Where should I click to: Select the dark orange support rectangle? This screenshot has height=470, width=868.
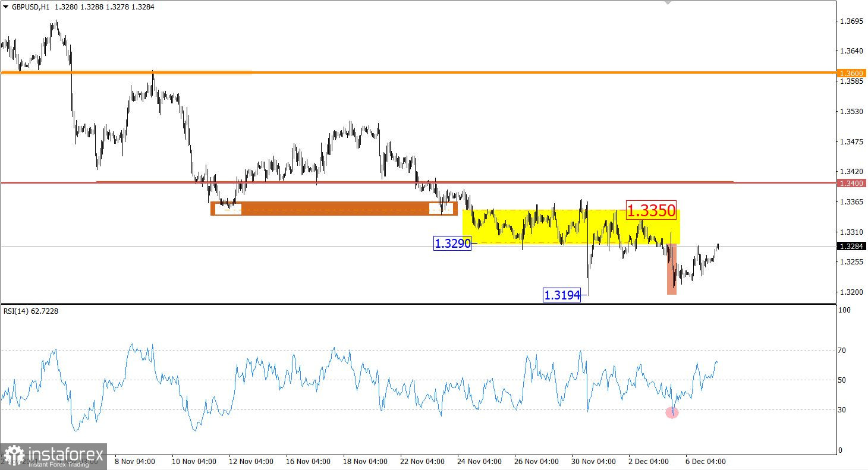click(x=334, y=208)
